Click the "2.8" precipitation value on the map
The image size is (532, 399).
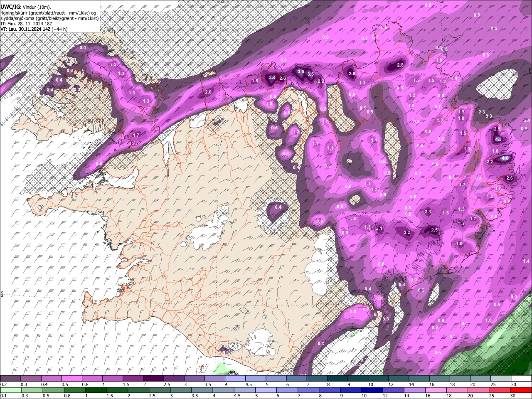400,65
